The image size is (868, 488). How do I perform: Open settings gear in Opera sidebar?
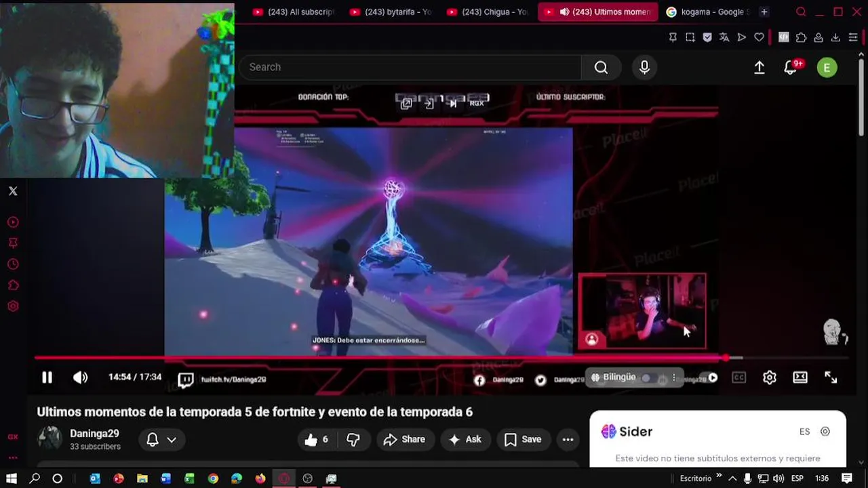click(13, 306)
